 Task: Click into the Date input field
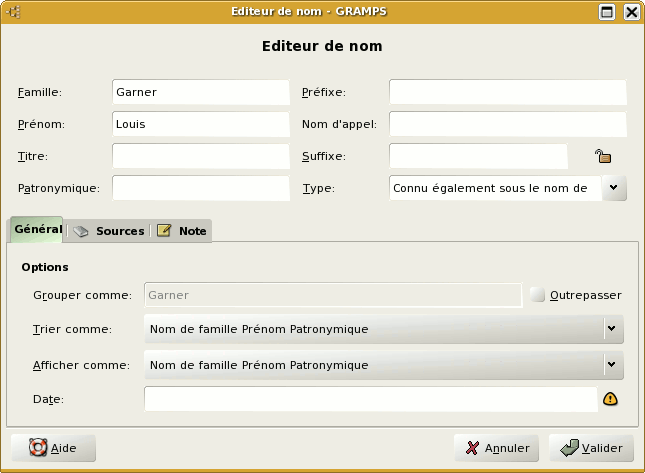[370, 399]
